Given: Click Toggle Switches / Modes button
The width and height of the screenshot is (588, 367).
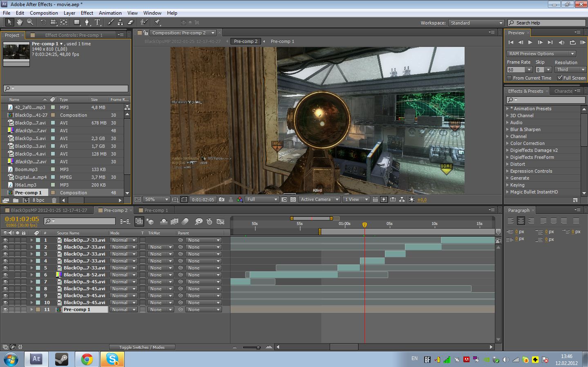Looking at the screenshot, I should tap(142, 347).
